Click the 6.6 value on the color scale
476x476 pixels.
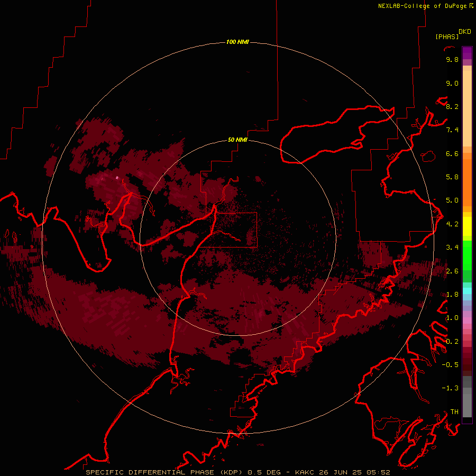tap(452, 153)
